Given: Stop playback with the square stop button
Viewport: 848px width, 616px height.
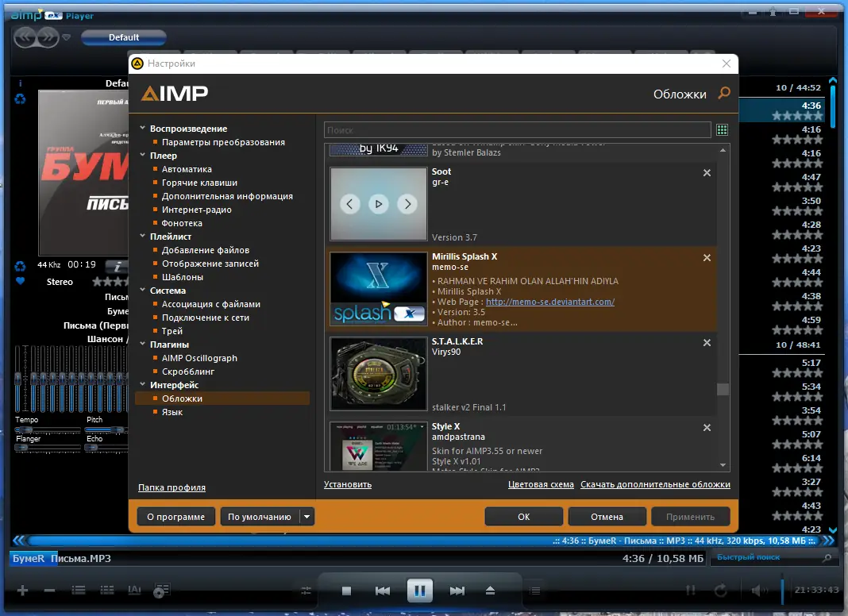Looking at the screenshot, I should (347, 591).
